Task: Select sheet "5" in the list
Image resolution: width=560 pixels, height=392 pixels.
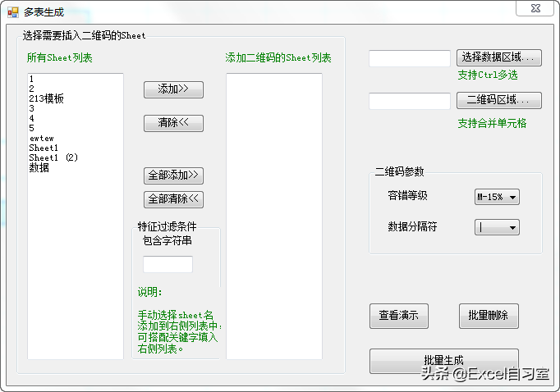Action: click(x=76, y=128)
